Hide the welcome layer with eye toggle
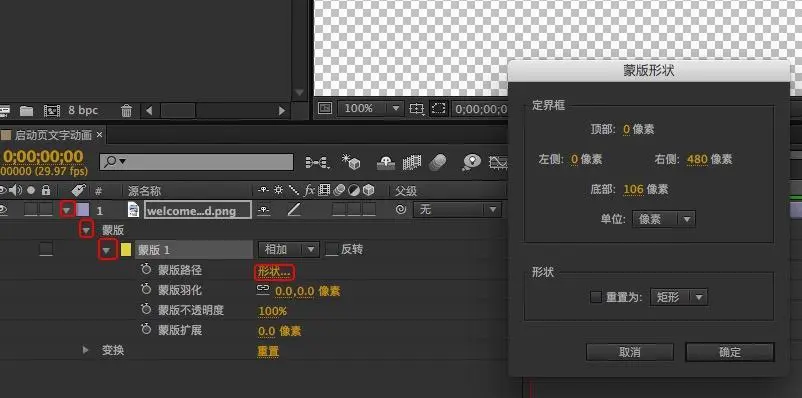Screen dimensions: 802x398 coord(3,209)
